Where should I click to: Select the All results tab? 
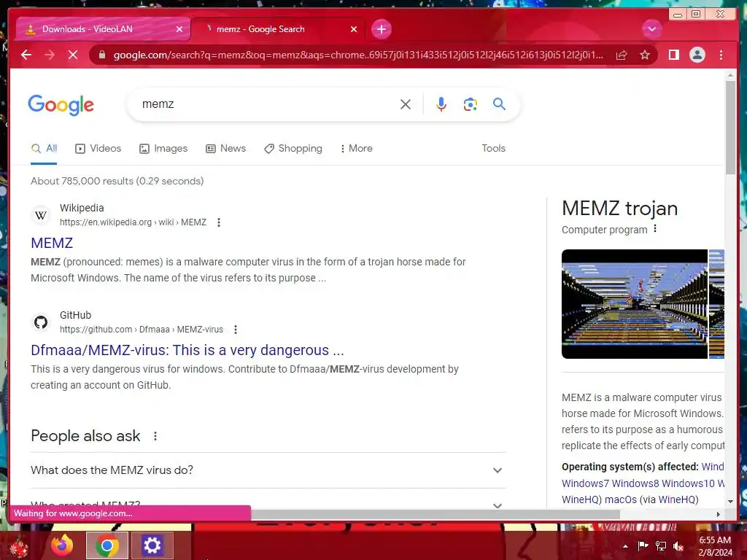44,149
